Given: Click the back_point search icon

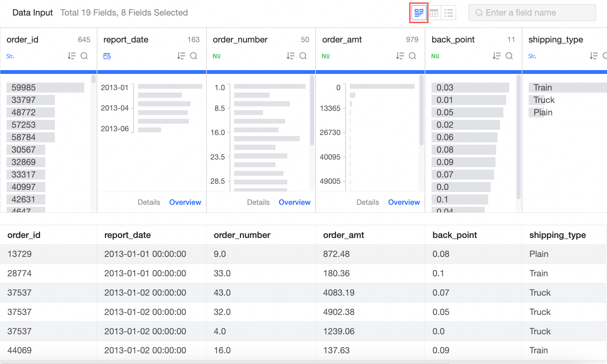Looking at the screenshot, I should click(509, 56).
